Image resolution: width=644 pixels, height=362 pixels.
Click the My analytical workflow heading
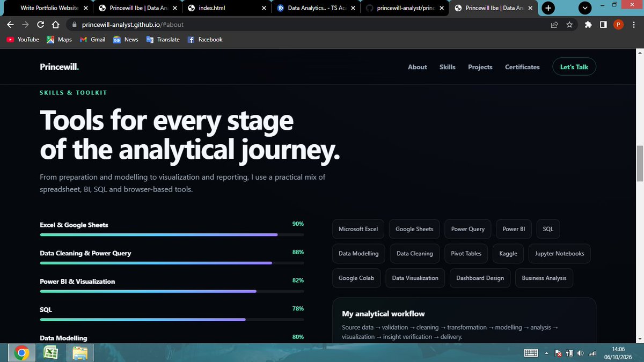[x=384, y=314]
